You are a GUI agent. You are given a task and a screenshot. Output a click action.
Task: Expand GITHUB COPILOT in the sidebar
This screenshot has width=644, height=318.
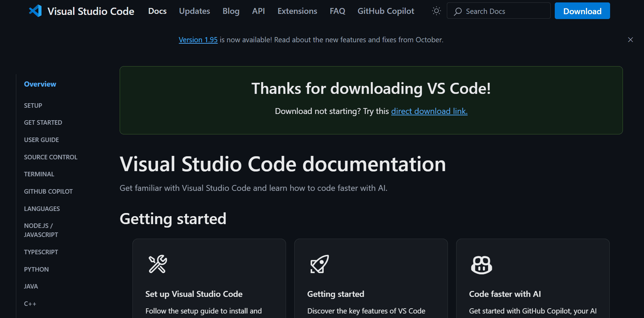click(x=48, y=192)
